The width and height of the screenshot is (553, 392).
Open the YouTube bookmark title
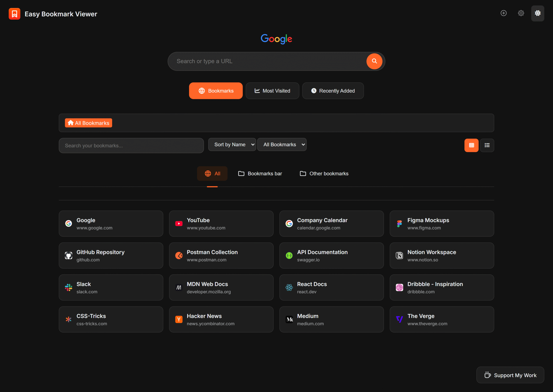tap(198, 220)
